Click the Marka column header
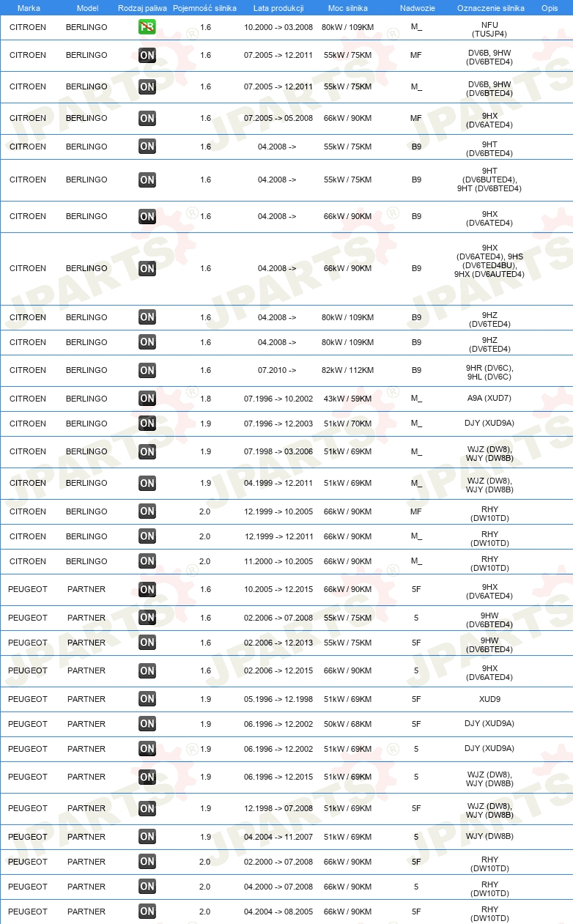 click(29, 8)
